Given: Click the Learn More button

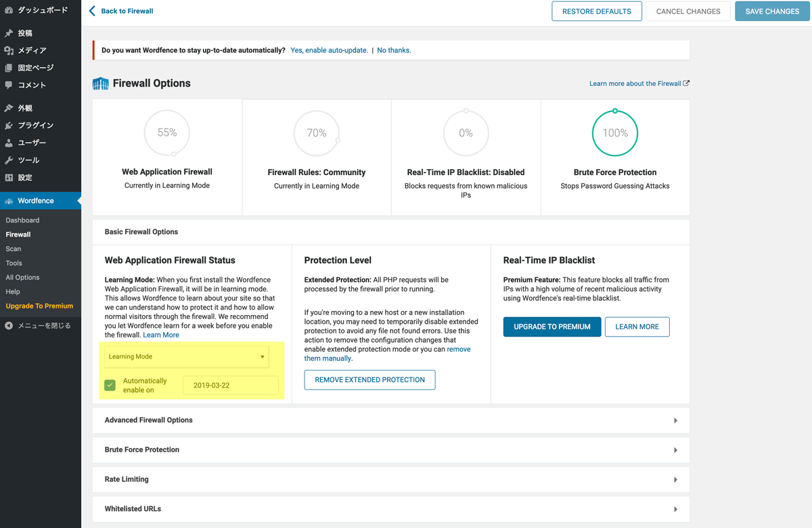Looking at the screenshot, I should pyautogui.click(x=637, y=327).
